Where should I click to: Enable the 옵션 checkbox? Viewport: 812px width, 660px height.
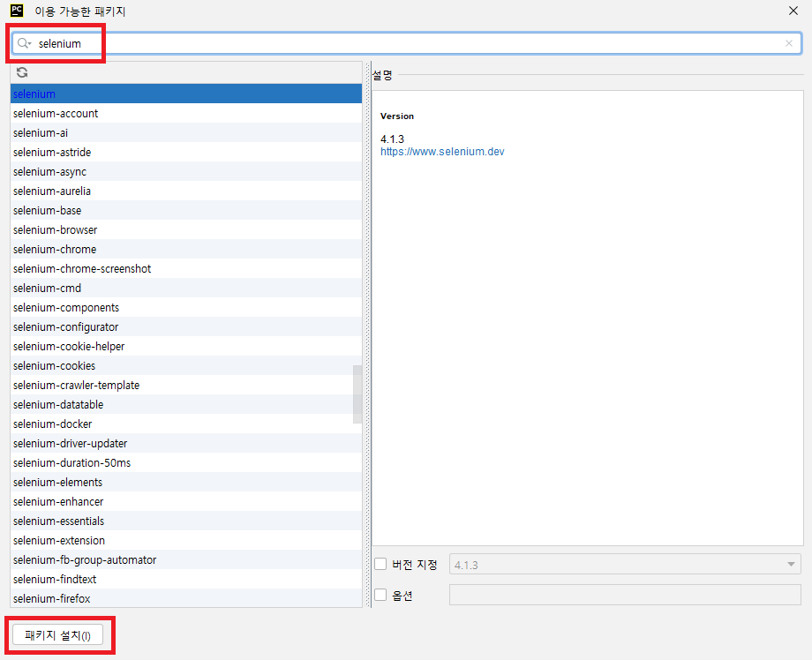coord(380,596)
